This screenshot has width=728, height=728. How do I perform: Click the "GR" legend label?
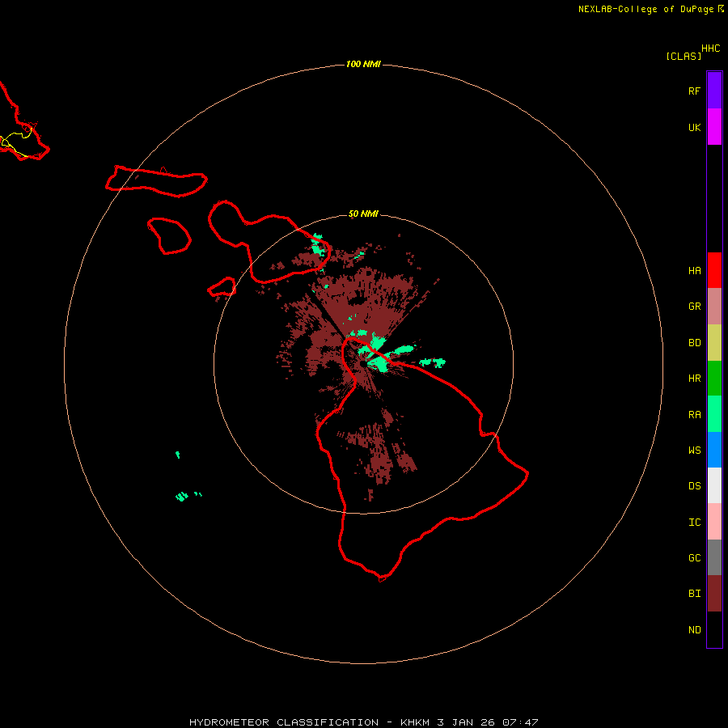pos(694,306)
